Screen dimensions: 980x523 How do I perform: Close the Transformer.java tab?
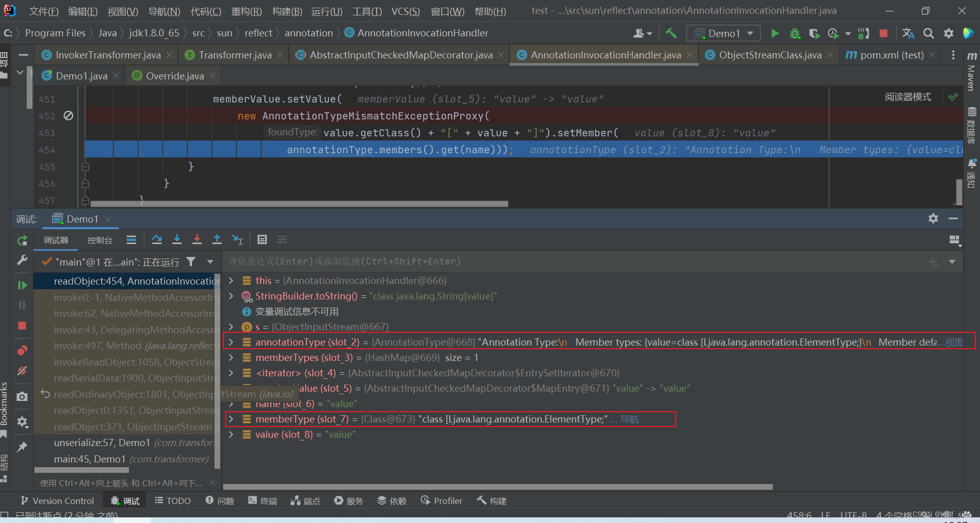pos(280,55)
